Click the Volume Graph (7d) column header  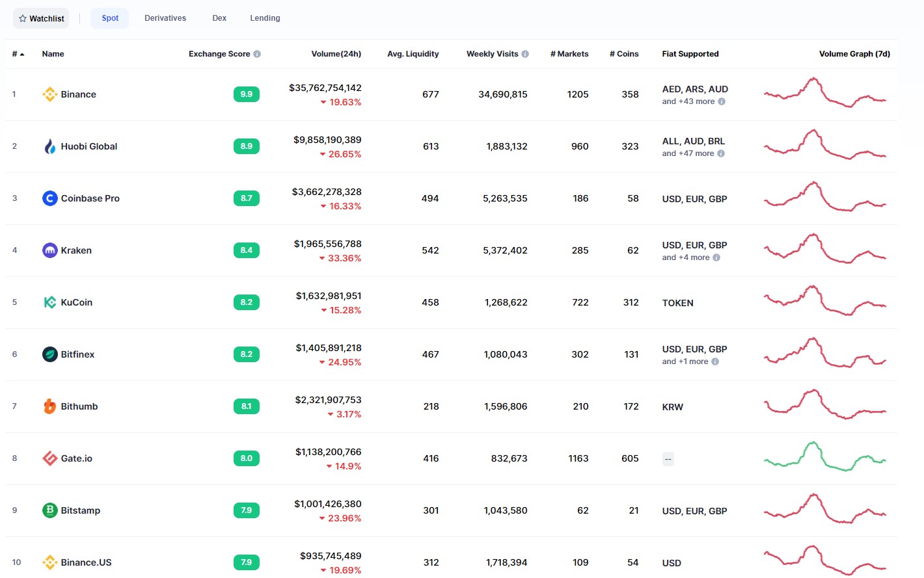click(854, 54)
